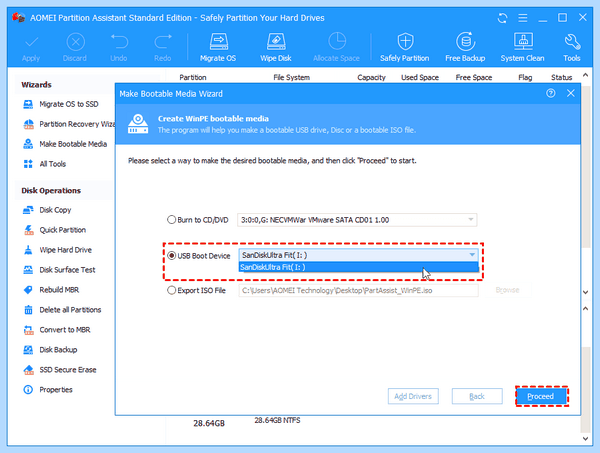600x453 pixels.
Task: Click the partition list scroll up arrow
Action: point(586,75)
